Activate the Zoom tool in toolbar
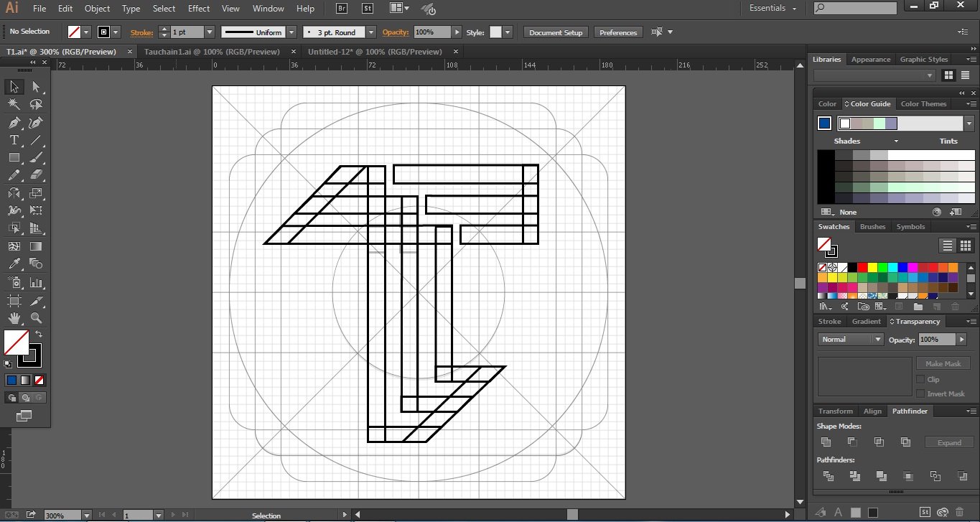Image resolution: width=980 pixels, height=522 pixels. (36, 318)
